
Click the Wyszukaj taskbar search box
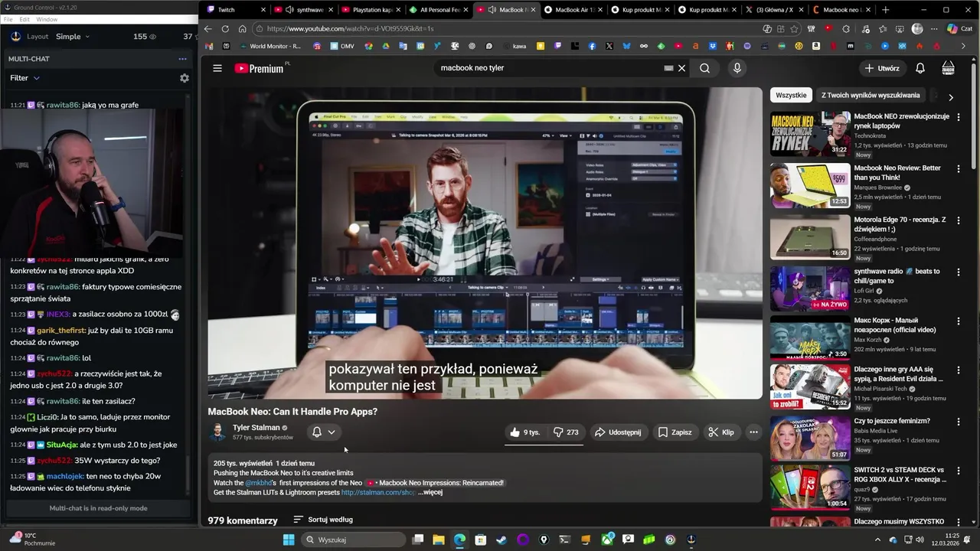(354, 540)
